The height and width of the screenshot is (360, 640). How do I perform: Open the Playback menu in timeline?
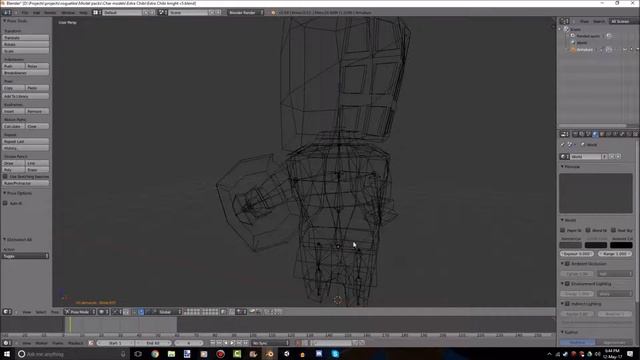pyautogui.click(x=76, y=343)
